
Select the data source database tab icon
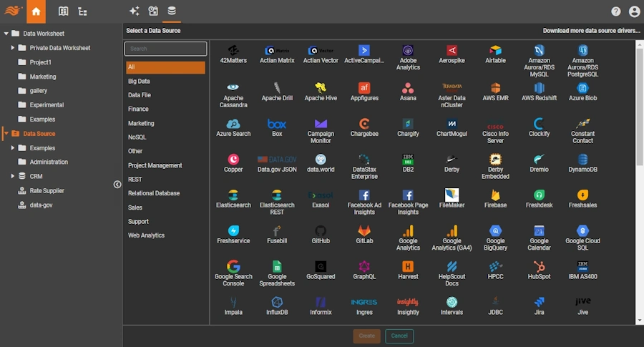pyautogui.click(x=172, y=11)
